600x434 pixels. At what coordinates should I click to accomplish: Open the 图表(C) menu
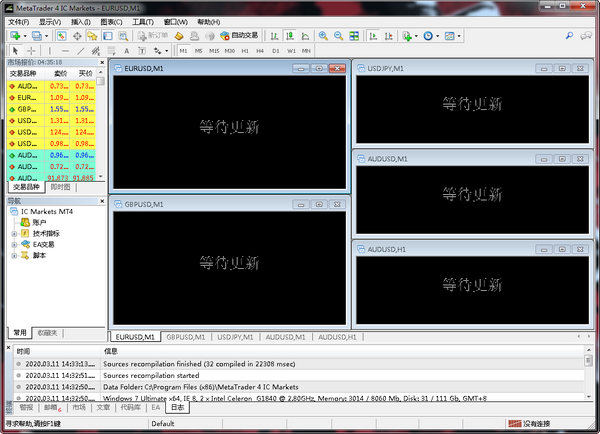pos(110,21)
